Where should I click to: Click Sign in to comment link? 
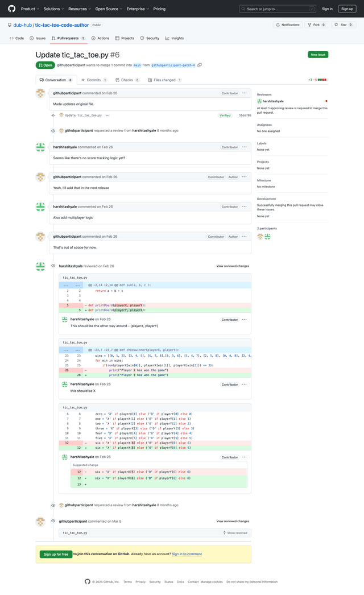click(x=187, y=555)
